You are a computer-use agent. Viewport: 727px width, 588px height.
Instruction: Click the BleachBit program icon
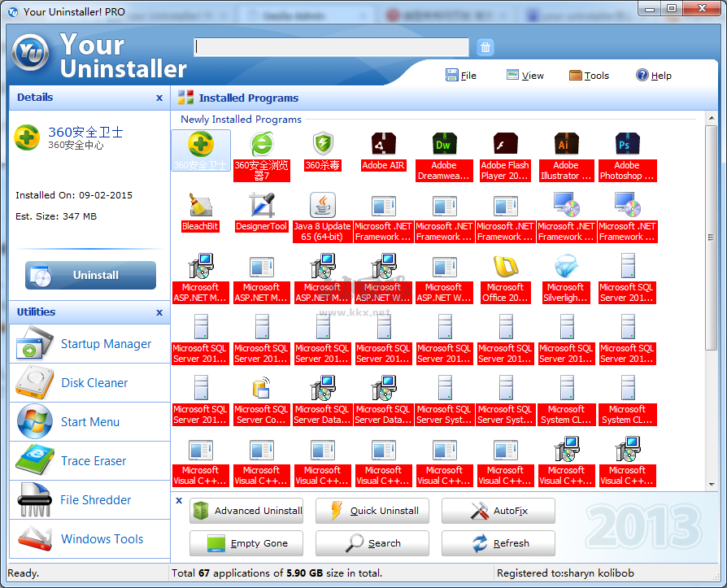[200, 206]
